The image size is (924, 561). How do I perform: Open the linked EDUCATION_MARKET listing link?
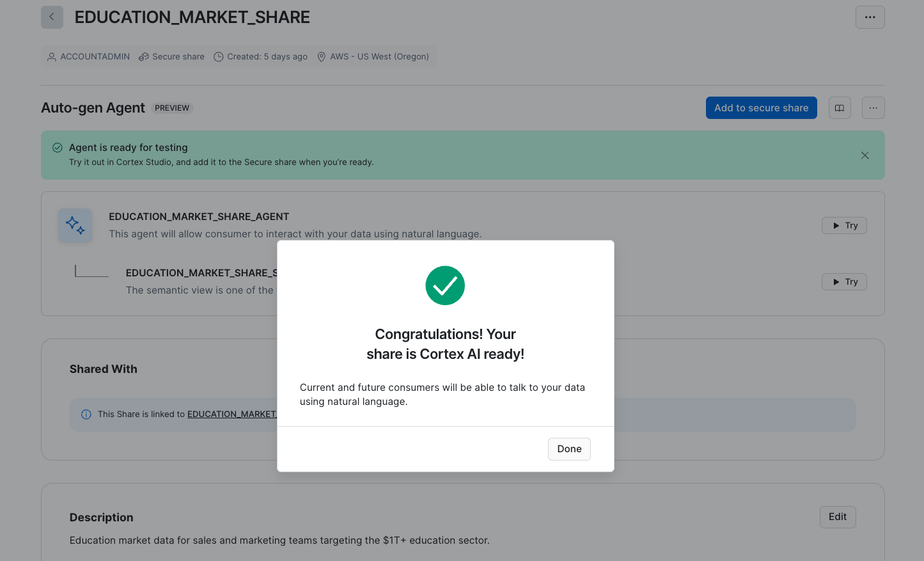[231, 415]
